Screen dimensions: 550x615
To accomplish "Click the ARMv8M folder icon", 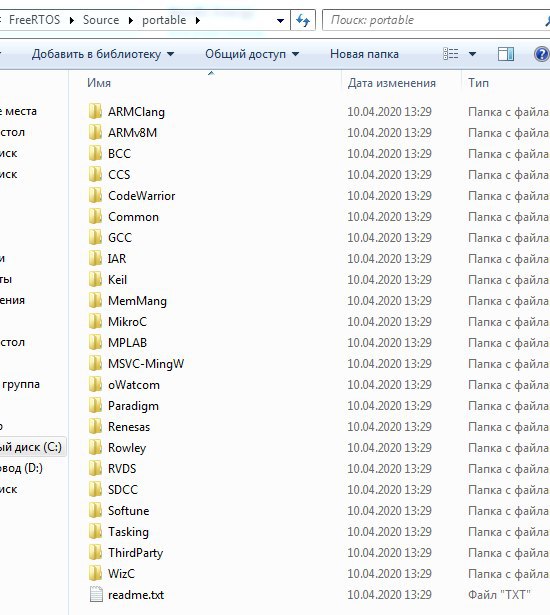I will [95, 133].
